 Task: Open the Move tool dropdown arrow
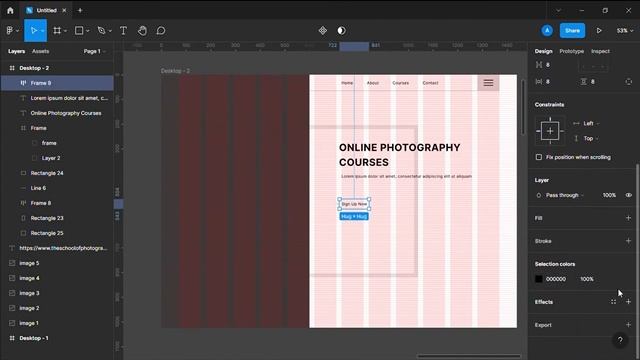[x=42, y=31]
